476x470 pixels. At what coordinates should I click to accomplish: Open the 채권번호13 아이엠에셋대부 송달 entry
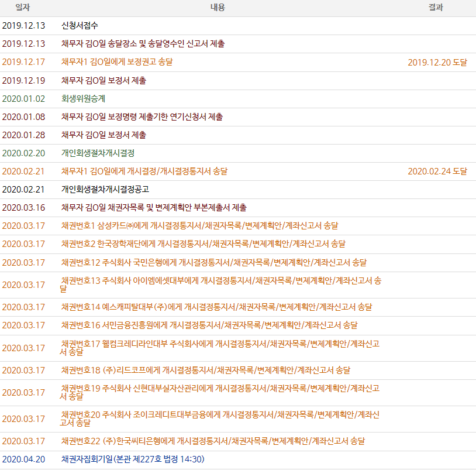pos(220,284)
